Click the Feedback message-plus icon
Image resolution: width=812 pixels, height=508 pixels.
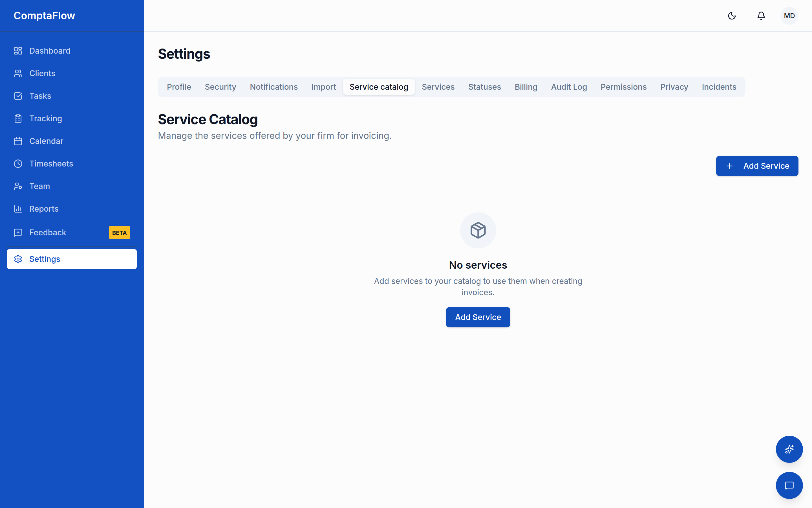(x=18, y=233)
